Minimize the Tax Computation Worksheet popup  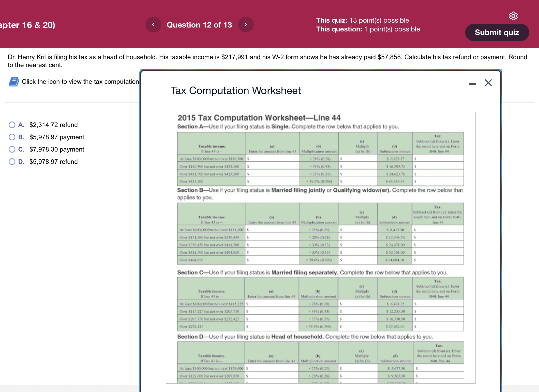[472, 84]
